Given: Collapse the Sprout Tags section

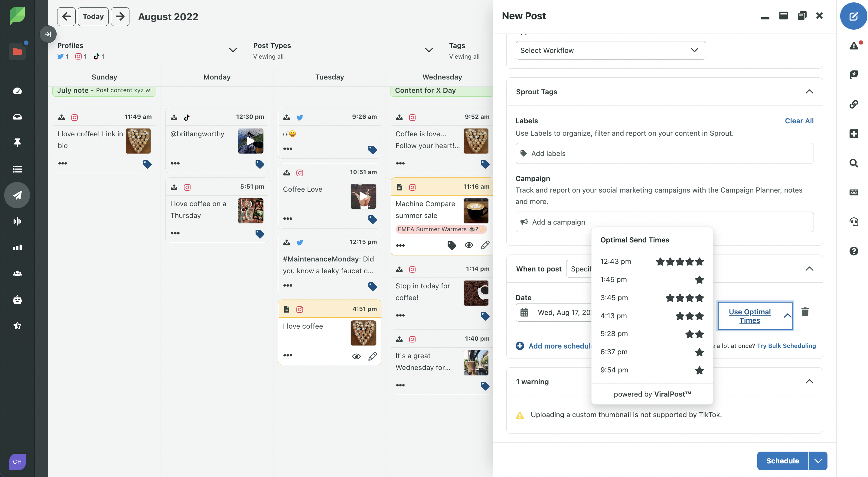Looking at the screenshot, I should pos(809,92).
